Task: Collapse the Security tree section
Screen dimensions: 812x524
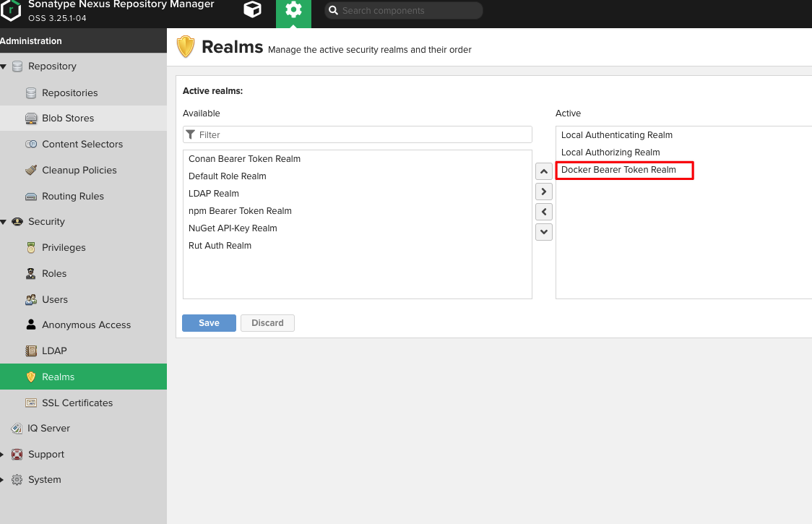Action: pyautogui.click(x=3, y=223)
